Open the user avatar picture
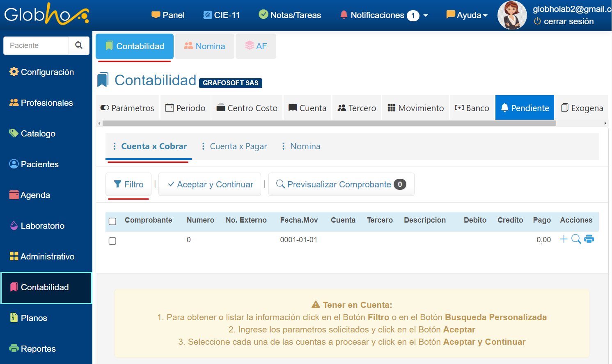The width and height of the screenshot is (612, 364). 512,16
